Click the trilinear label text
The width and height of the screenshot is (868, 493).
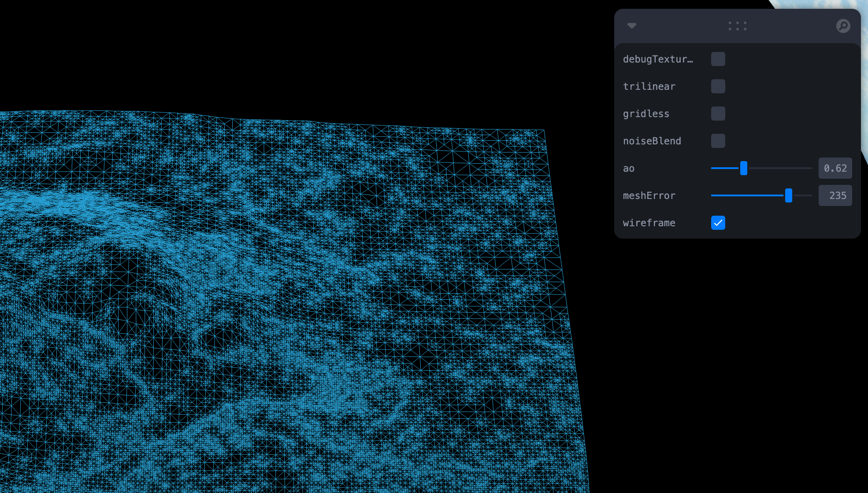coord(649,86)
